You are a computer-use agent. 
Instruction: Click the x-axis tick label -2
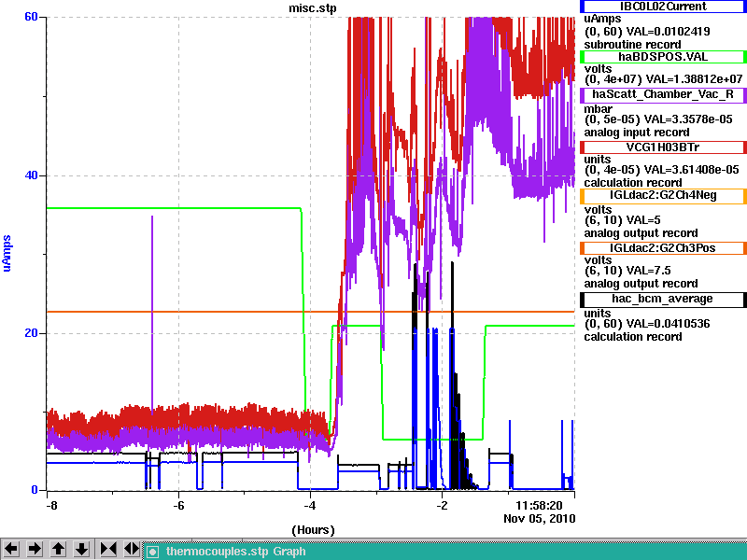(442, 505)
